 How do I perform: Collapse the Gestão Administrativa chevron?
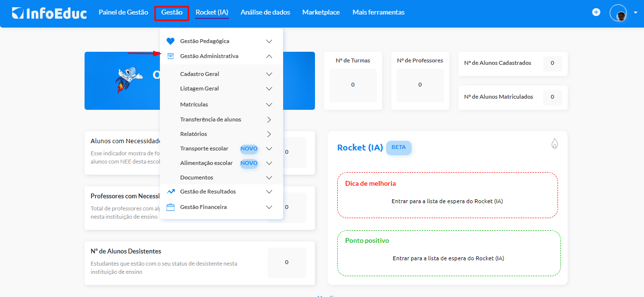click(x=269, y=56)
